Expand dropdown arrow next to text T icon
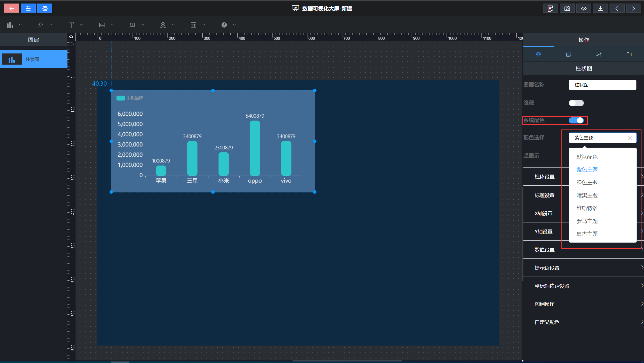Screen dimensions: 644x363 point(82,25)
